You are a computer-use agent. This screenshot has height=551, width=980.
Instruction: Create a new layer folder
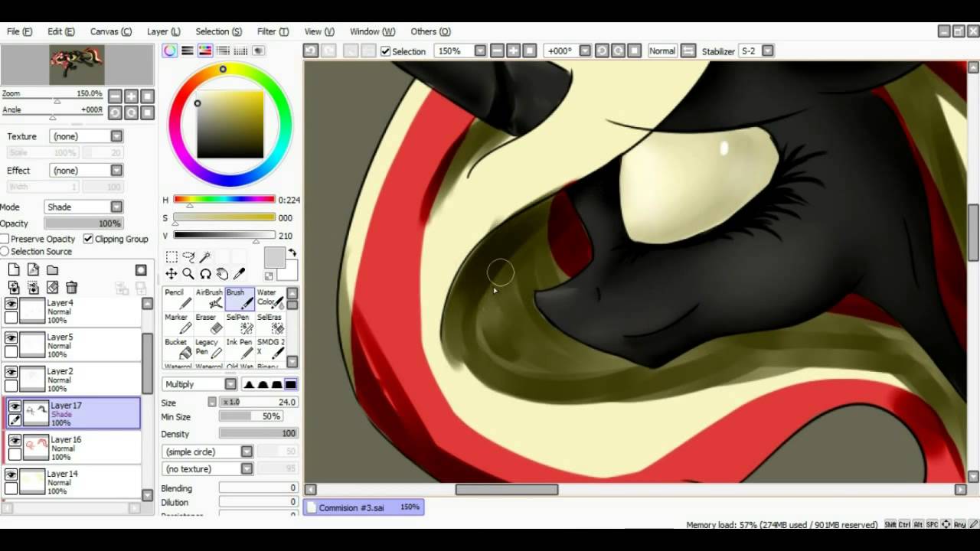pyautogui.click(x=52, y=269)
